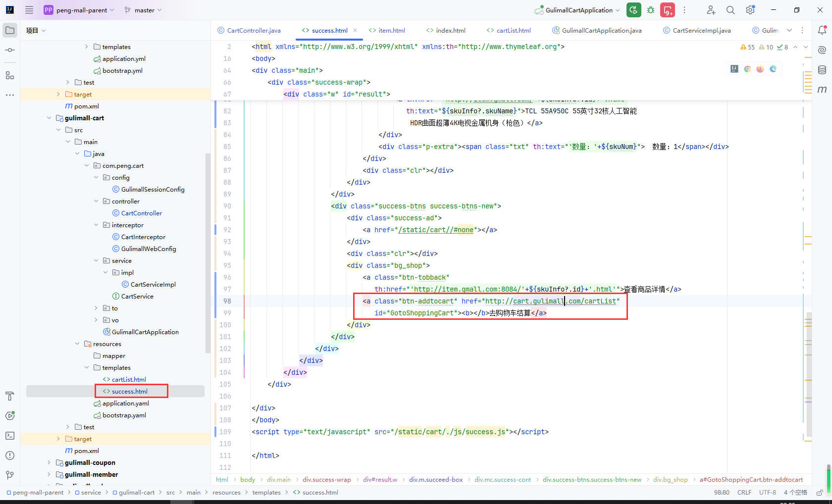
Task: Open cartList.html in templates folder
Action: click(129, 379)
